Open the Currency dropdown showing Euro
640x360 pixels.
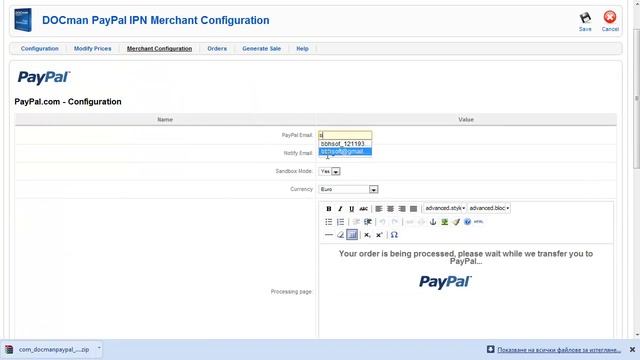pyautogui.click(x=348, y=189)
